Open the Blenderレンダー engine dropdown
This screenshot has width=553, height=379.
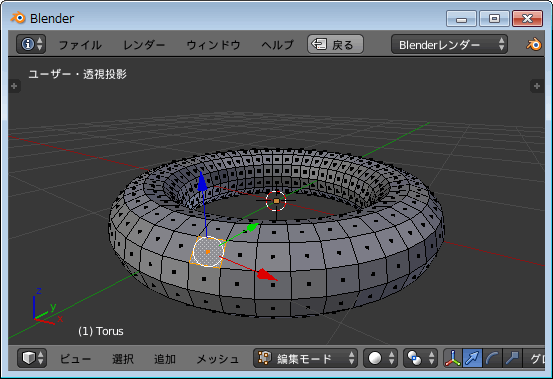(449, 44)
